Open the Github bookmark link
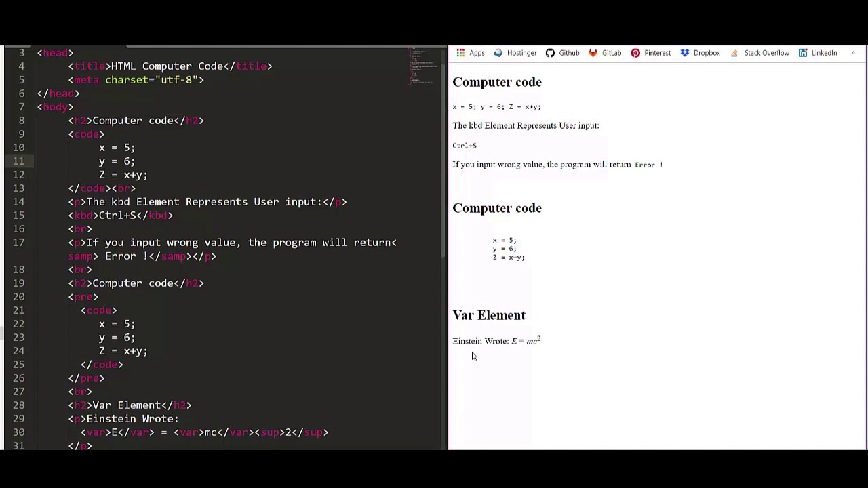This screenshot has height=488, width=868. [569, 53]
